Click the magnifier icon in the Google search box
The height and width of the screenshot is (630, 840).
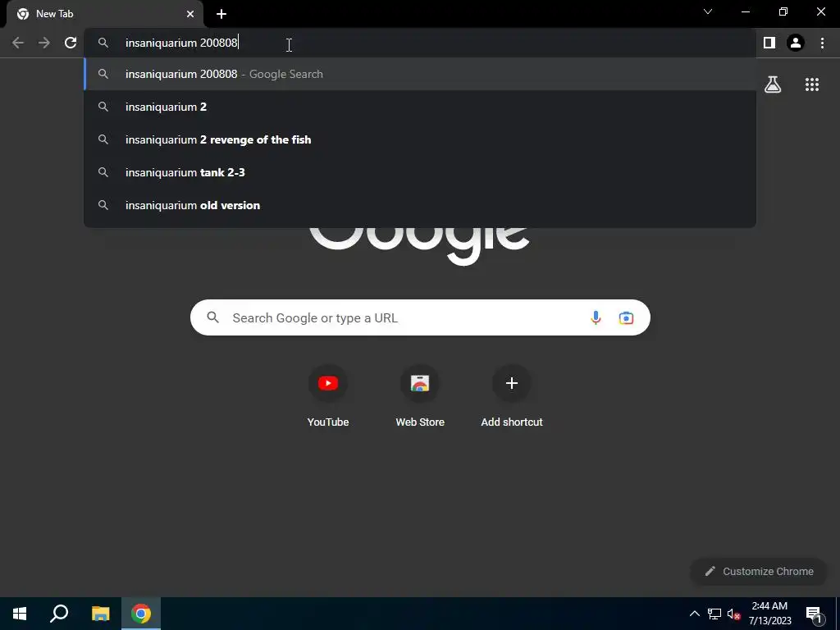tap(212, 317)
